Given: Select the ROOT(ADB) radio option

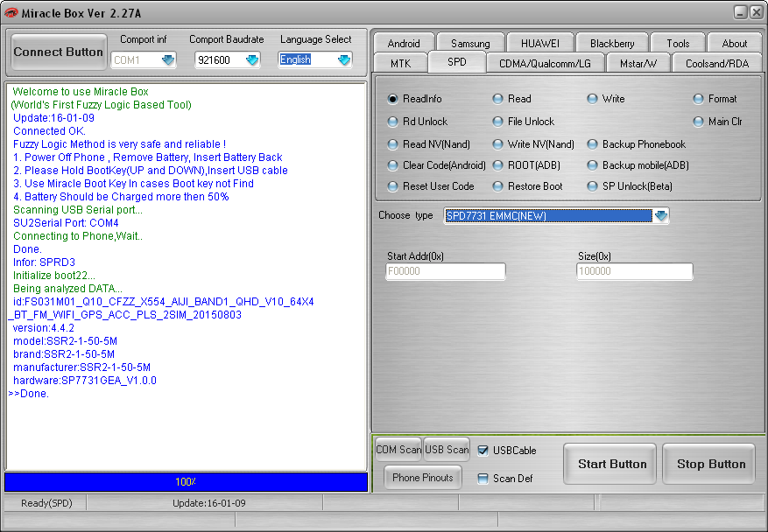Looking at the screenshot, I should [x=526, y=165].
